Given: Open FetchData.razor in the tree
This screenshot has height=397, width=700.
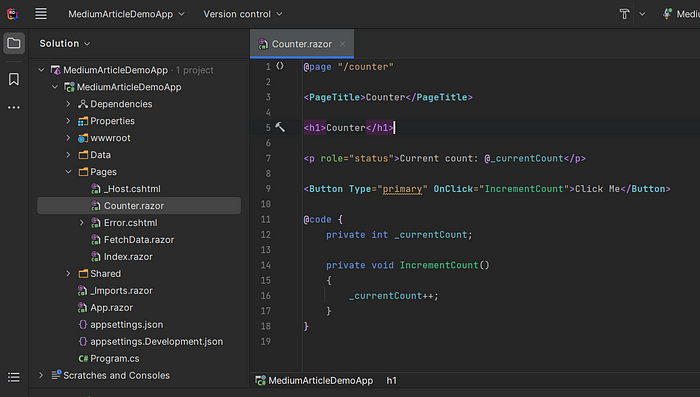Looking at the screenshot, I should point(139,240).
